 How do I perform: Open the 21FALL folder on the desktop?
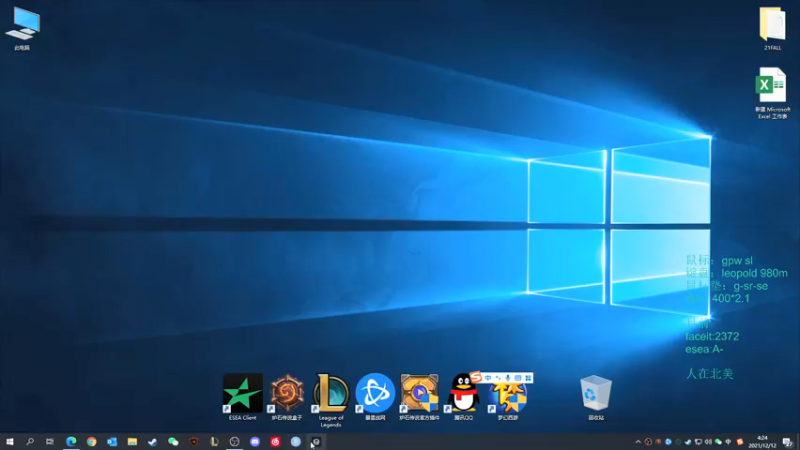coord(772,29)
